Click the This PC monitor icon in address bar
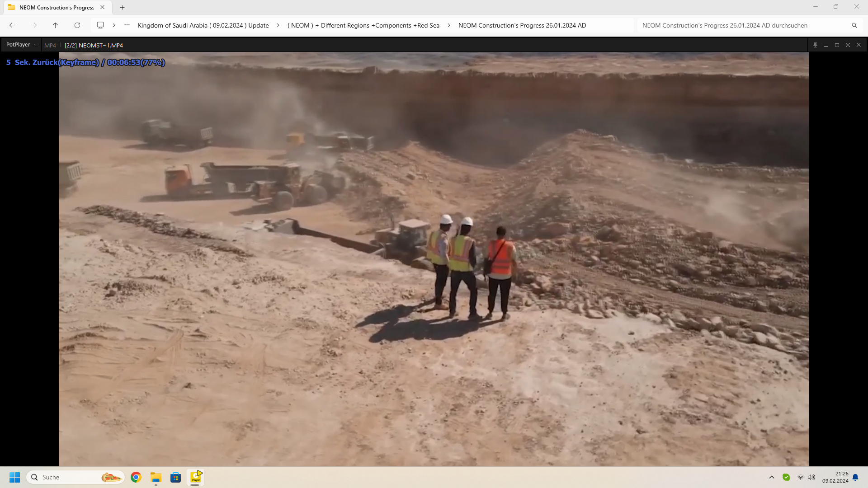The height and width of the screenshot is (488, 868). 100,25
